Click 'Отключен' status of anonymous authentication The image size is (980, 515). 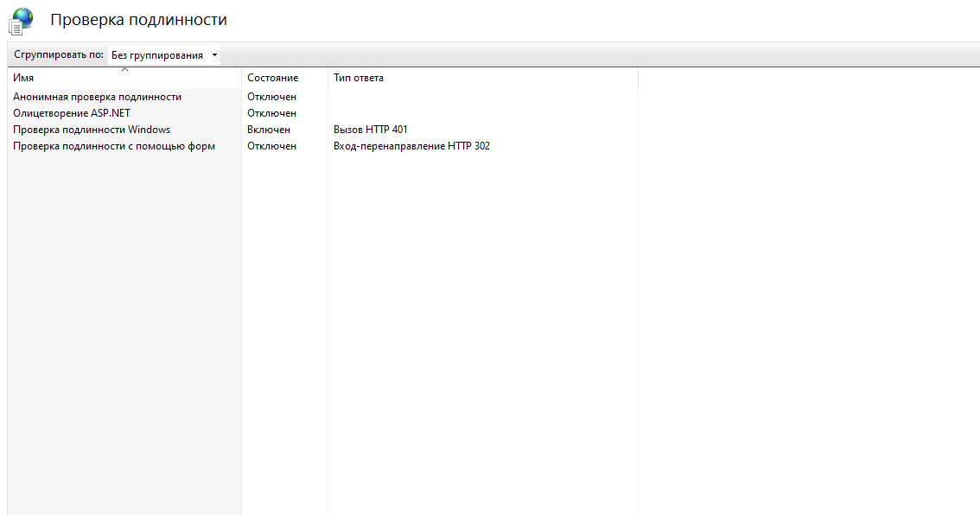coord(271,97)
